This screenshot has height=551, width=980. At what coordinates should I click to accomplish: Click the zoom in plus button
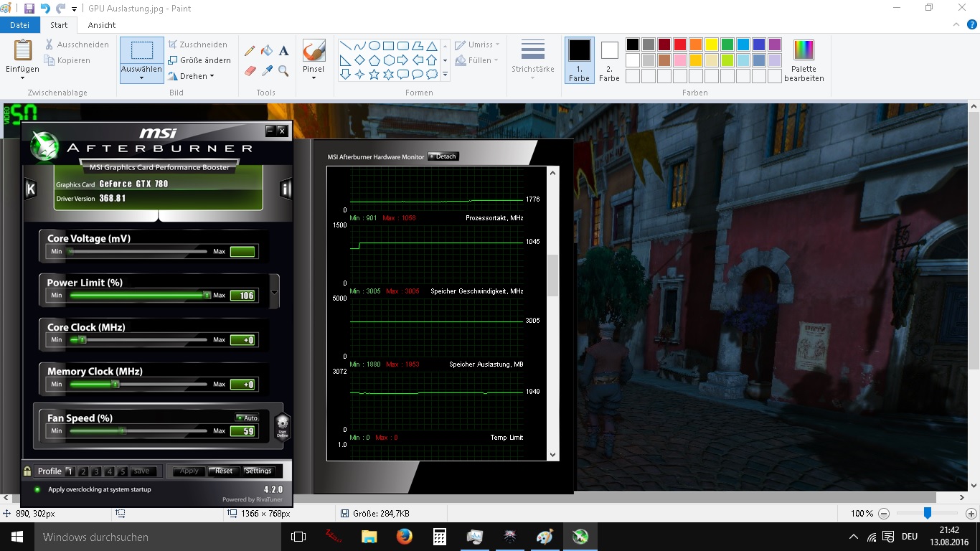(x=971, y=514)
